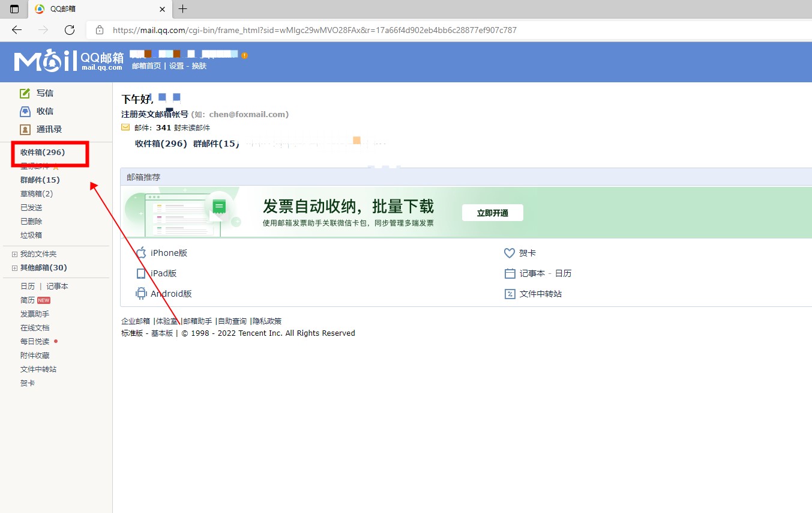Screen dimensions: 812x513
Task: Click the receive mail (收信) inbox icon
Action: (x=25, y=111)
